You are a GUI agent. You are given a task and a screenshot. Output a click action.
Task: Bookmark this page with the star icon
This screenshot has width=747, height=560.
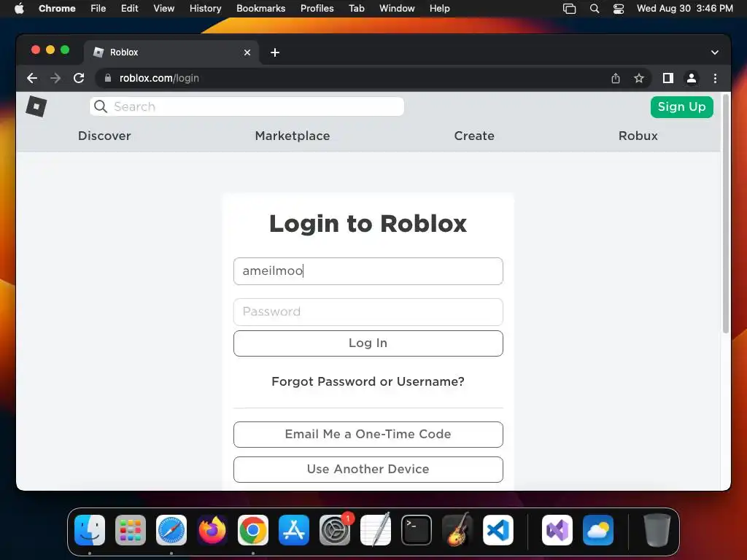tap(639, 78)
